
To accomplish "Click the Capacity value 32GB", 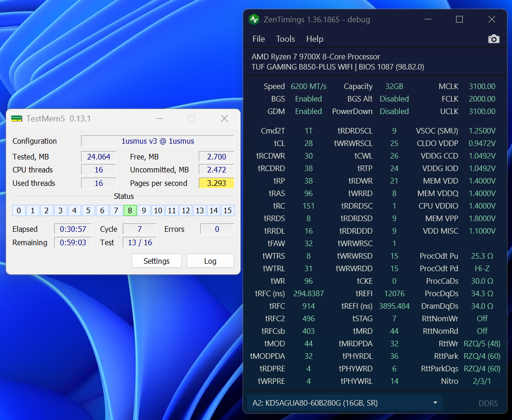I will [x=394, y=87].
